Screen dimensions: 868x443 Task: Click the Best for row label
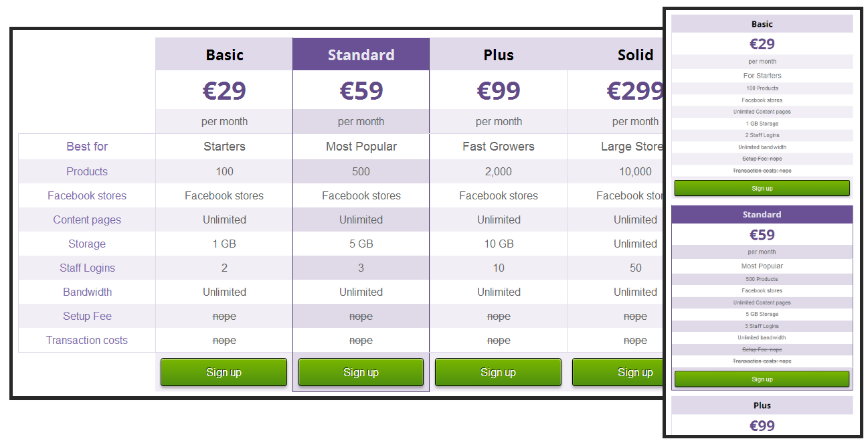tap(87, 147)
